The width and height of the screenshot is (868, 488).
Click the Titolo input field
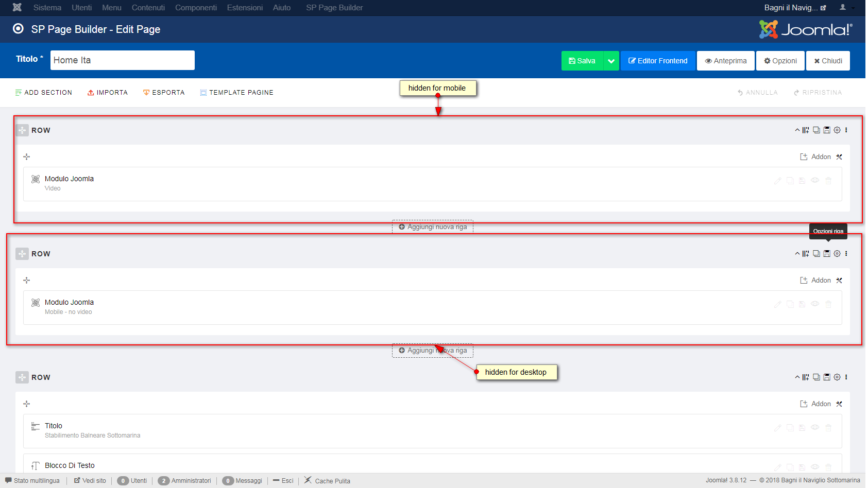(123, 60)
